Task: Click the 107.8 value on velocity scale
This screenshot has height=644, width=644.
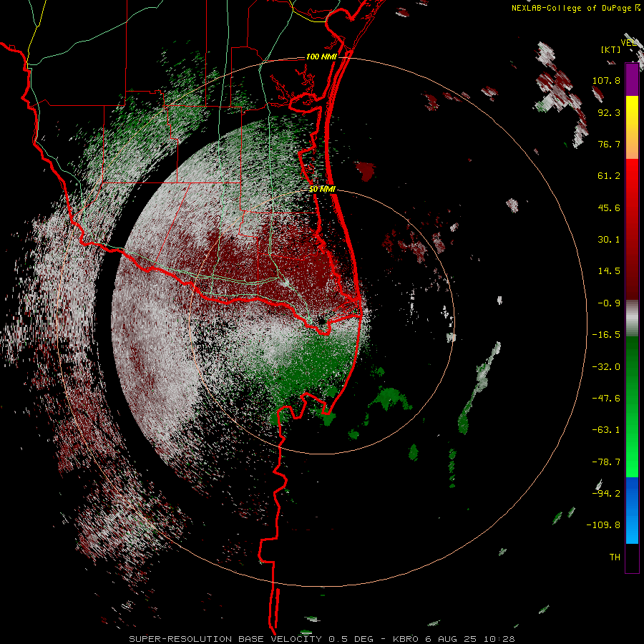Action: (606, 80)
